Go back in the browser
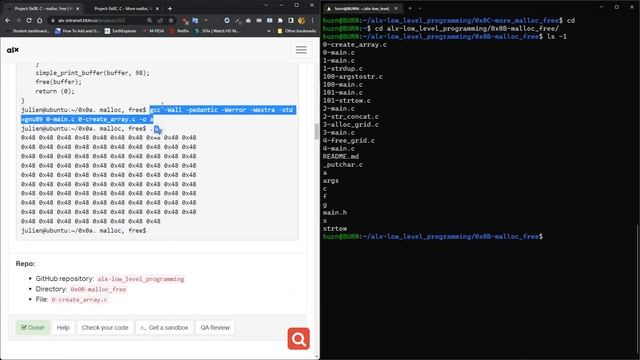Screen dimensions: 640x360 (8, 20)
